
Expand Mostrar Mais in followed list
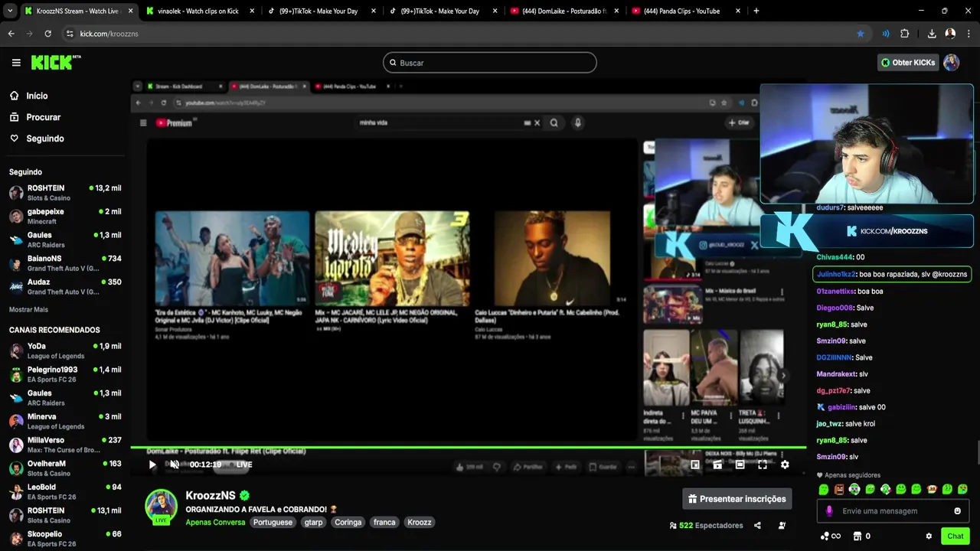click(28, 310)
